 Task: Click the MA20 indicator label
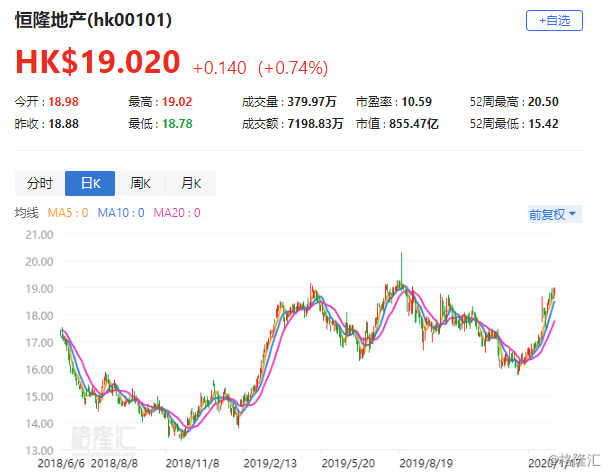pyautogui.click(x=177, y=213)
